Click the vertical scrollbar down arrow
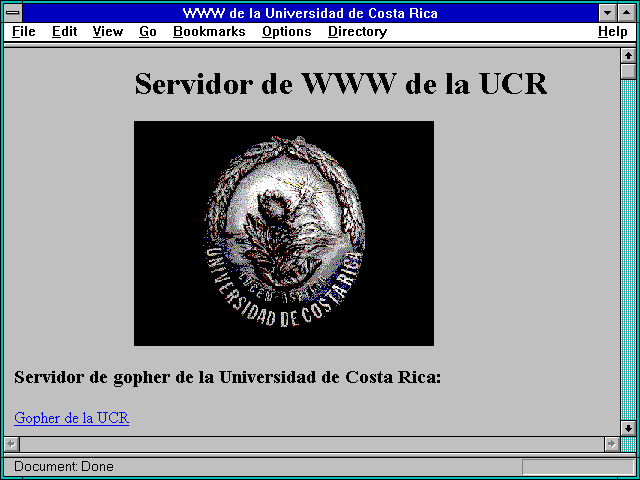Image resolution: width=640 pixels, height=480 pixels. (x=628, y=428)
